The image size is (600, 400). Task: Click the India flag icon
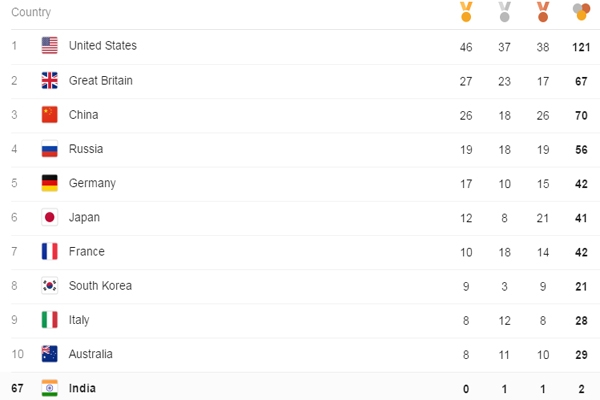[49, 388]
